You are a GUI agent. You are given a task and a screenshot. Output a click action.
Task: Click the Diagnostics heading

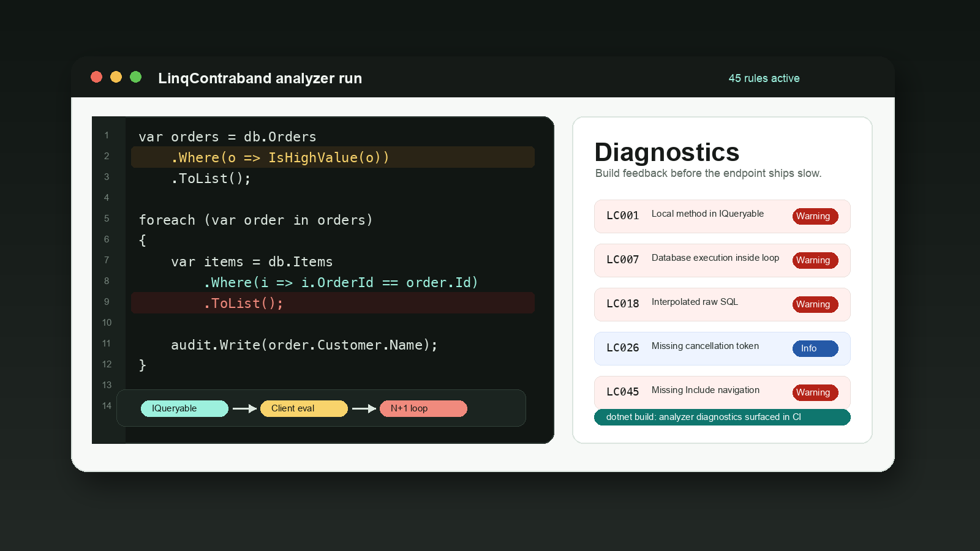click(x=667, y=152)
